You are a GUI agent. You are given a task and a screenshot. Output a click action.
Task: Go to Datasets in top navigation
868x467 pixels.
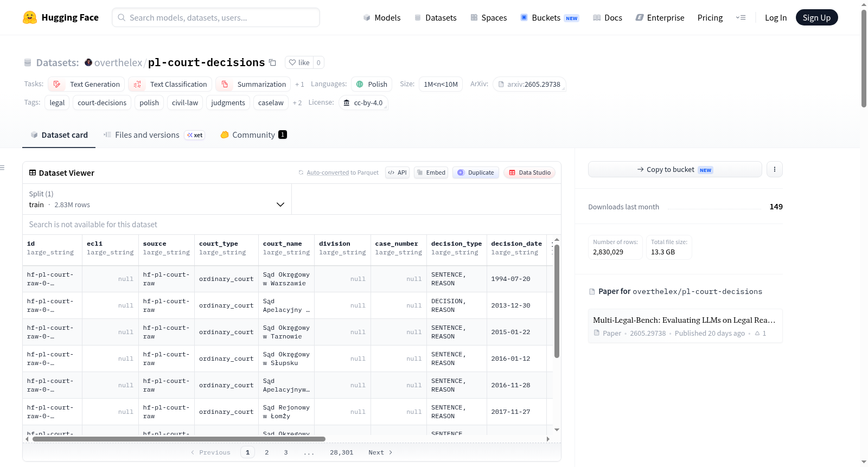click(436, 17)
